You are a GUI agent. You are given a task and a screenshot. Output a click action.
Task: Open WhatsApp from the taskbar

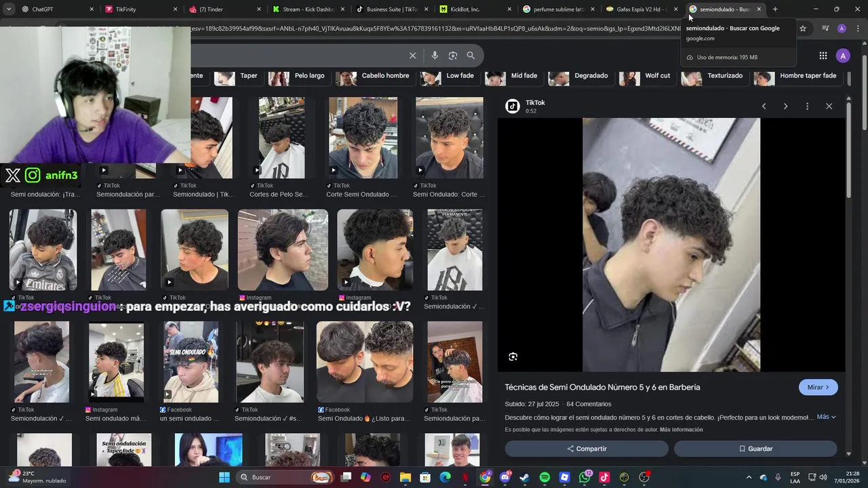pyautogui.click(x=585, y=477)
